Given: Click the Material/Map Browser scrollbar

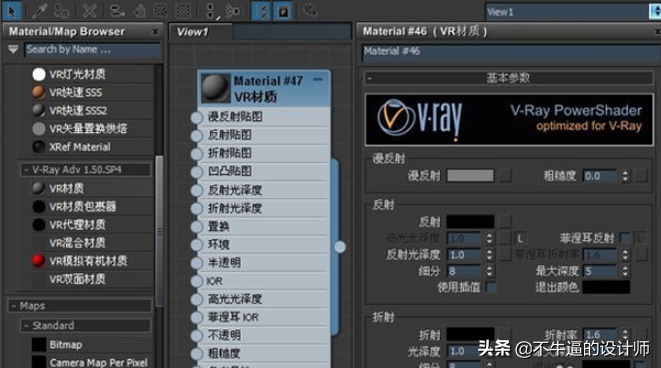Looking at the screenshot, I should 159,230.
